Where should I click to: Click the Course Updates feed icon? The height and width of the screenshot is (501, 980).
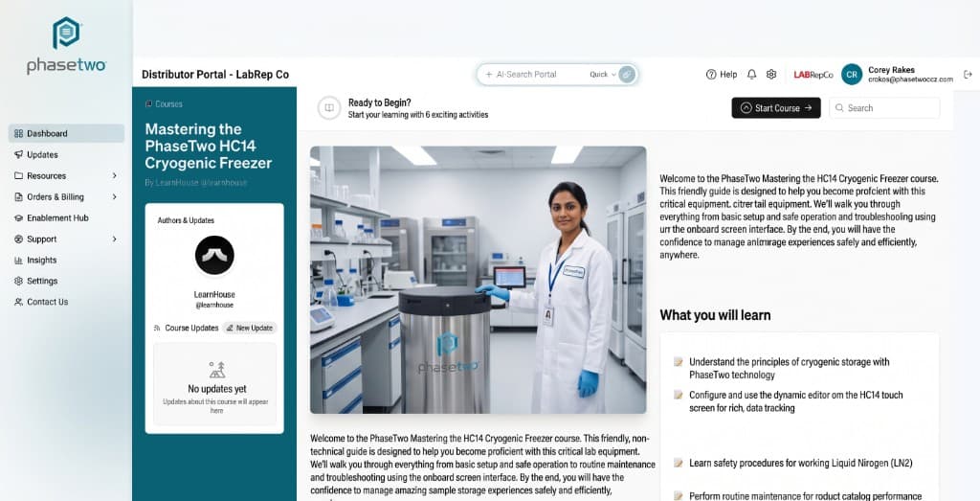[157, 328]
